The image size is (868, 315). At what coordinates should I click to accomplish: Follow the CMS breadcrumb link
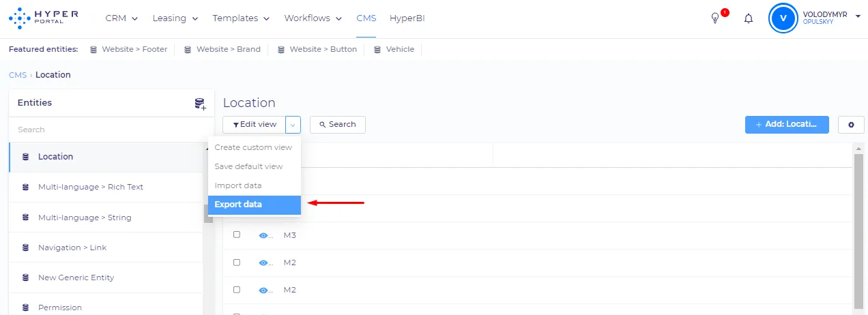(x=18, y=75)
